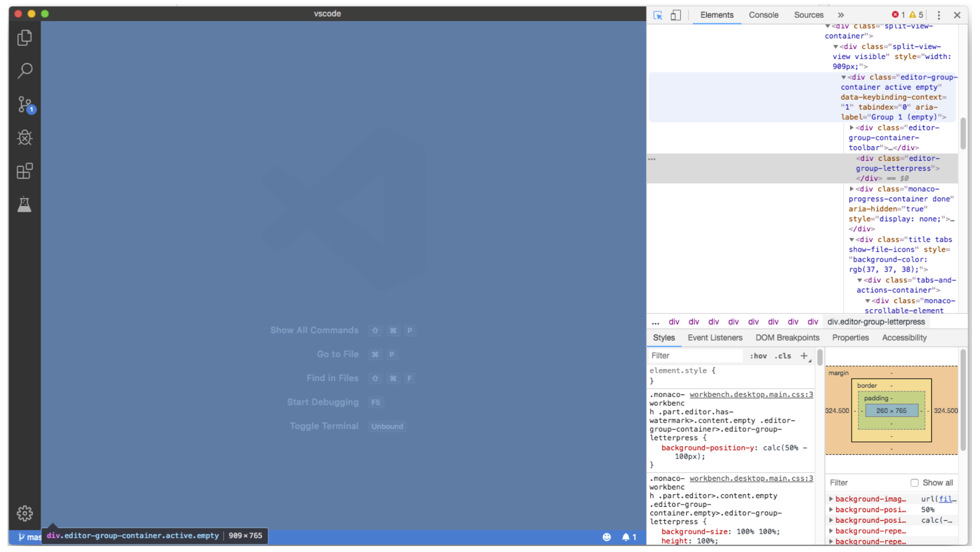
Task: Click the notifications bell in the status bar
Action: click(x=626, y=536)
